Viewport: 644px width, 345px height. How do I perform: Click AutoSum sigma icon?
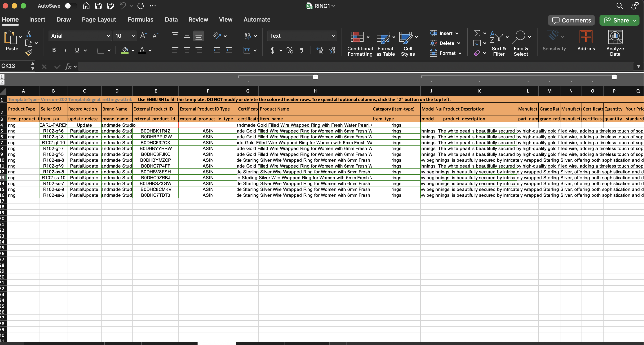click(x=477, y=33)
